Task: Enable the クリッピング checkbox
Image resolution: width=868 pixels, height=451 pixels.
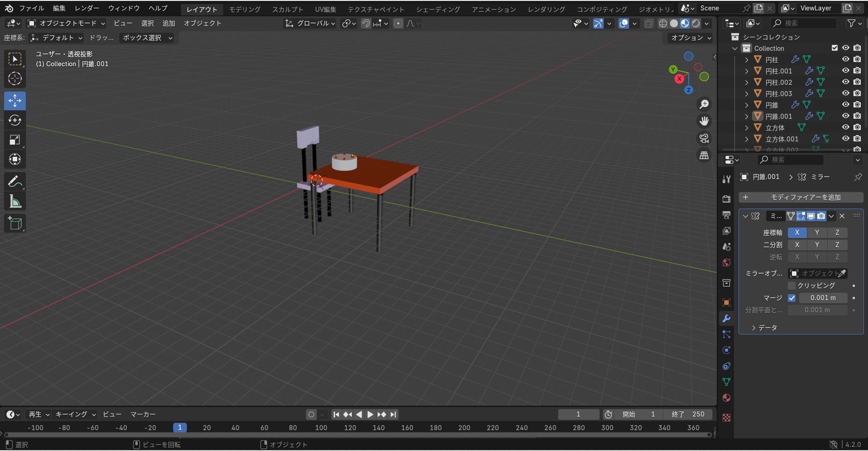Action: [x=791, y=286]
